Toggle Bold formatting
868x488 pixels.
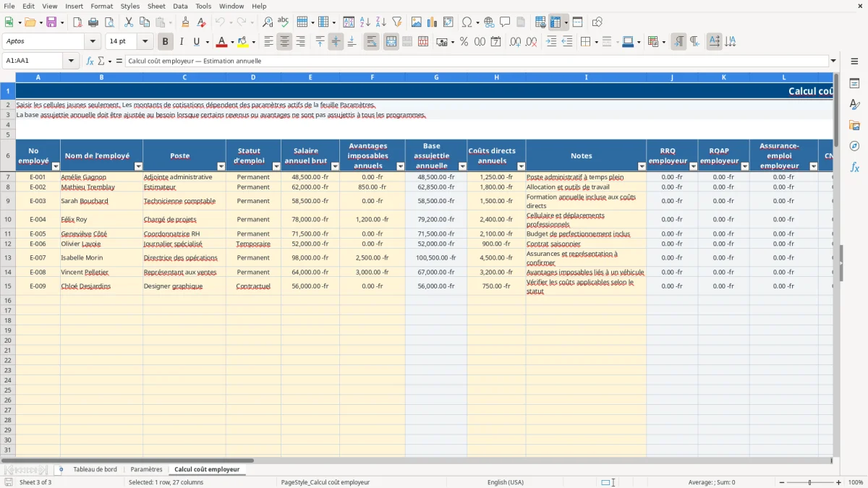[x=166, y=42]
